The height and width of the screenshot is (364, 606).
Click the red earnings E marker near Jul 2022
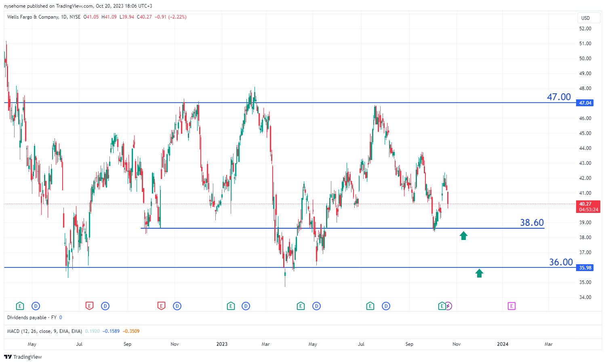90,306
